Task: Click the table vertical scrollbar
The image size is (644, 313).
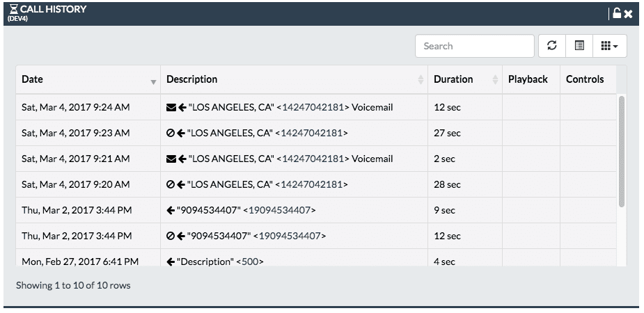Action: point(622,152)
